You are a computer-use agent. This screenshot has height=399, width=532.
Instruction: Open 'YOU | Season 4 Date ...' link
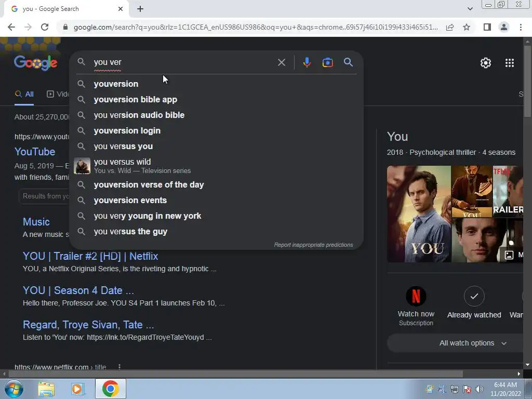tap(78, 290)
